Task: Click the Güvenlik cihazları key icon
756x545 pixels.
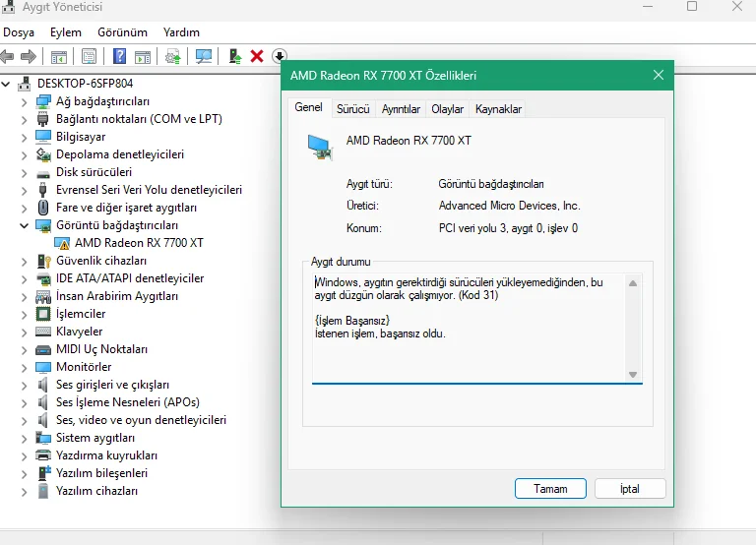Action: 43,261
